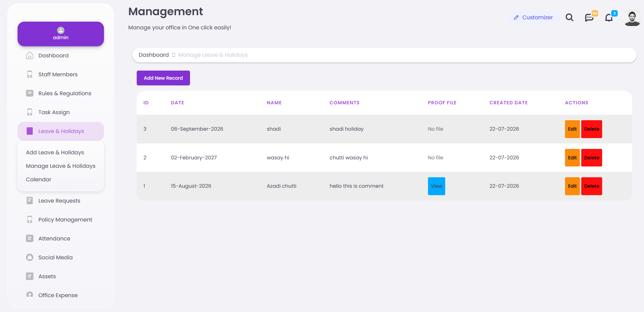Click 'No file' in shadi row
This screenshot has width=644, height=312.
(x=435, y=129)
